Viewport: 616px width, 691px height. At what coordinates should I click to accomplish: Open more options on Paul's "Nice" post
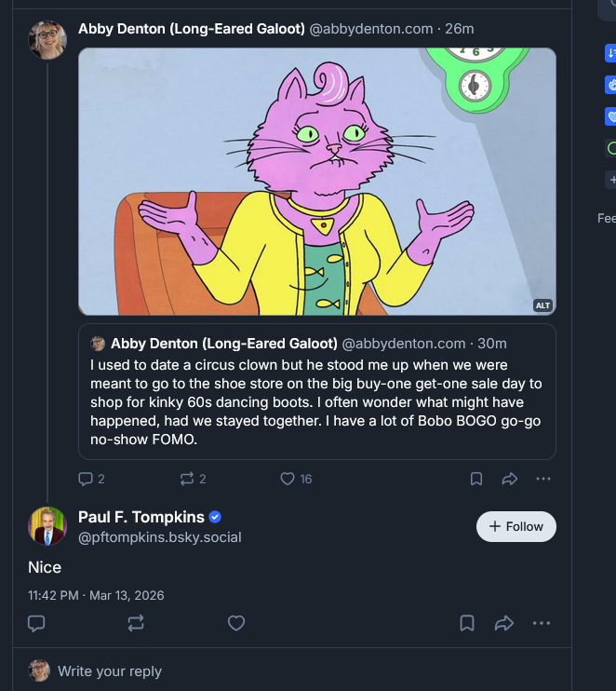(541, 623)
